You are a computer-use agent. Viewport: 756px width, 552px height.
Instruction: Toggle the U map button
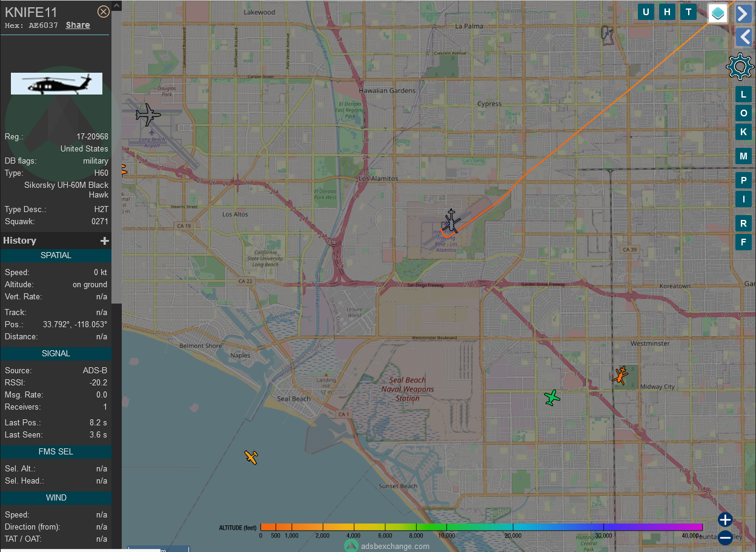pos(646,12)
